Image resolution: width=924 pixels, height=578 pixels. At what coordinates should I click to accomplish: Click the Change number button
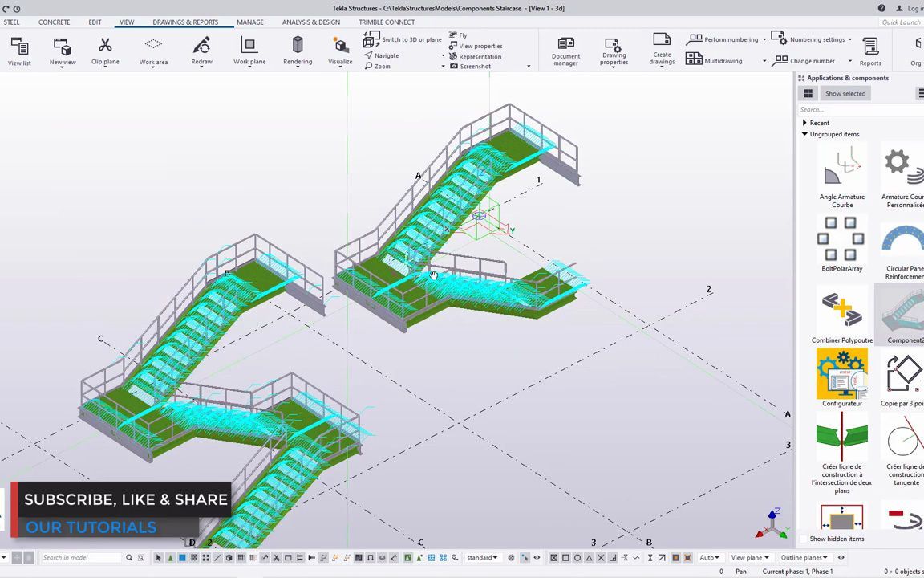803,60
